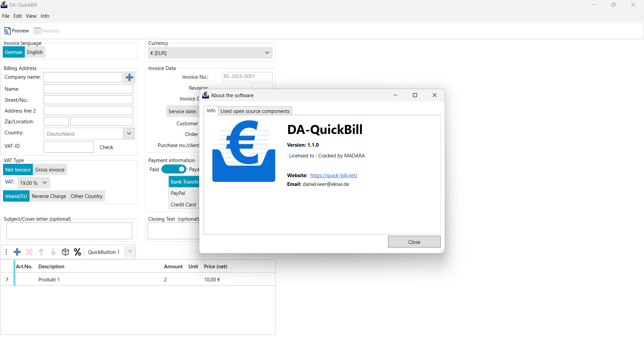The image size is (644, 345).
Task: Click the Close button in About dialog
Action: [x=414, y=242]
